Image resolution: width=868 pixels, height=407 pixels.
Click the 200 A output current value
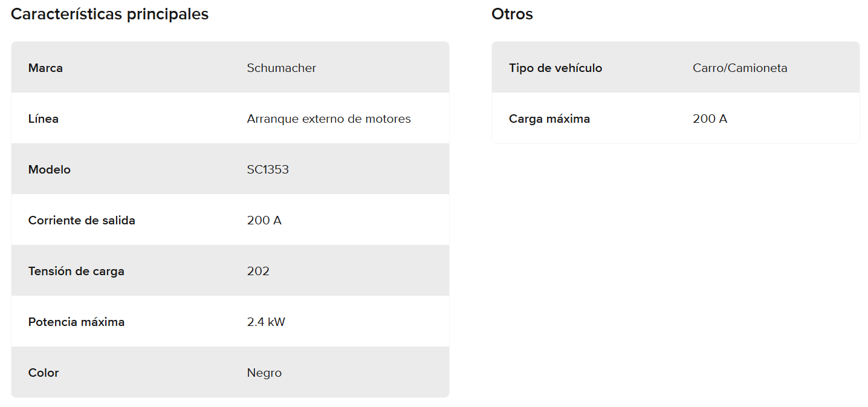coord(264,220)
